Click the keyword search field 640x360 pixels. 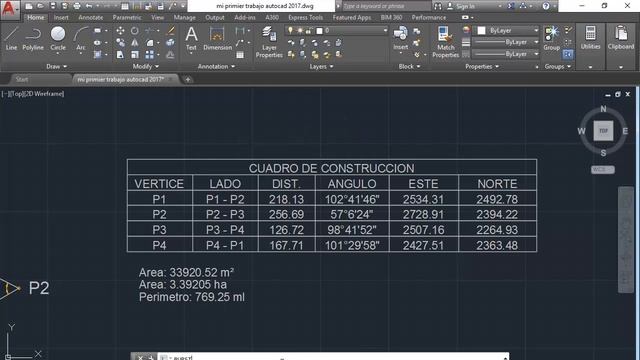coord(386,6)
